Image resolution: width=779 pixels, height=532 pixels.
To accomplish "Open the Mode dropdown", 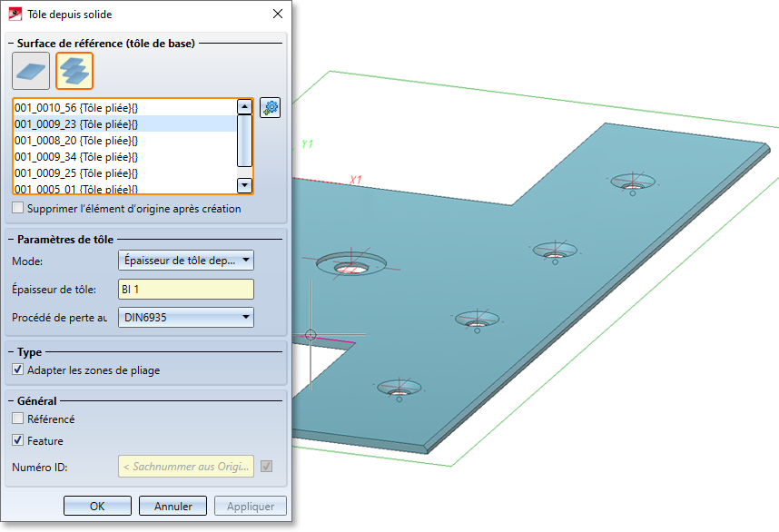I will tap(186, 261).
